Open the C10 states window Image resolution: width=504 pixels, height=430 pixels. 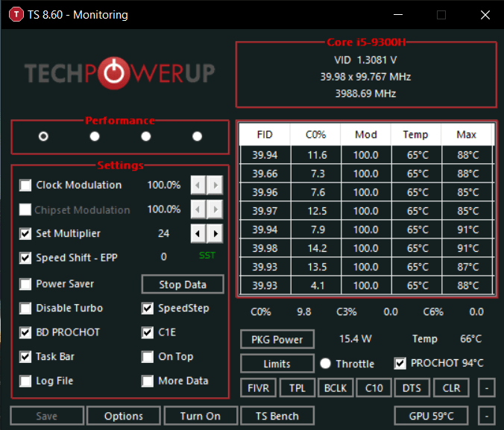coord(374,388)
